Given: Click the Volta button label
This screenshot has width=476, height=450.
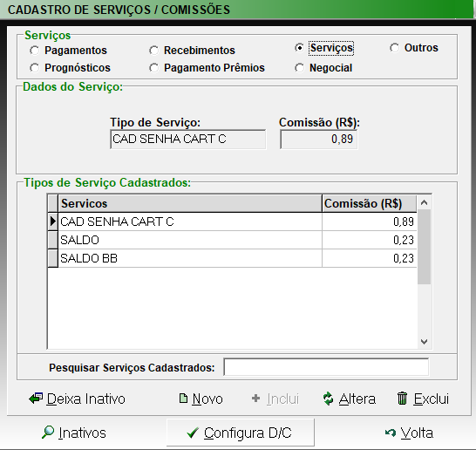Looking at the screenshot, I should coord(417,433).
